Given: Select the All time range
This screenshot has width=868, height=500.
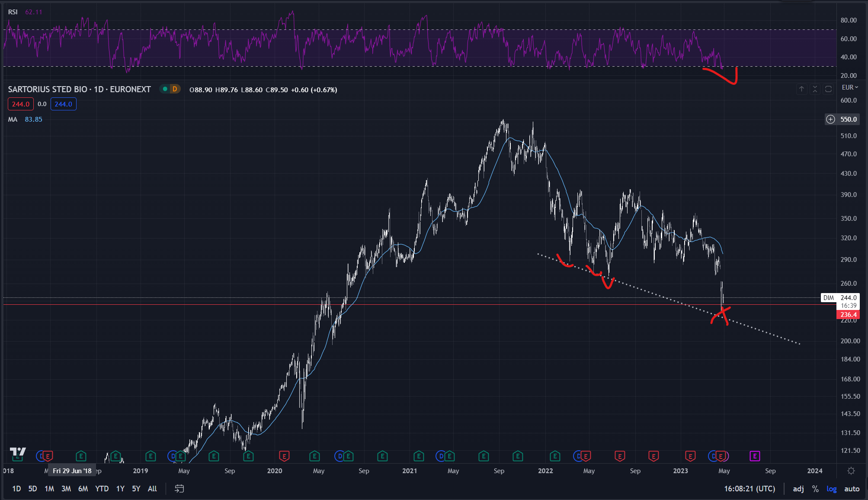Looking at the screenshot, I should 152,489.
